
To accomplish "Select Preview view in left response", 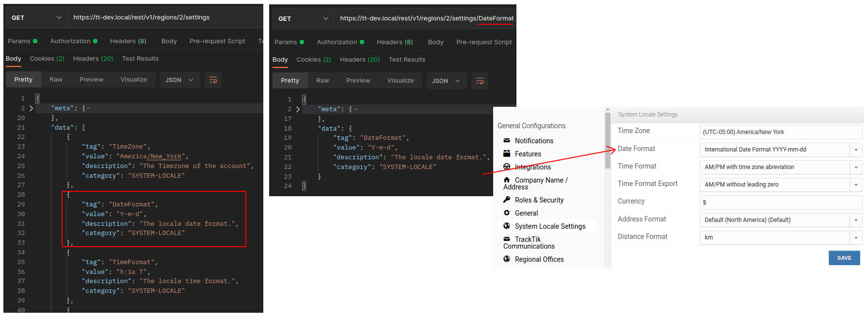I will 91,80.
